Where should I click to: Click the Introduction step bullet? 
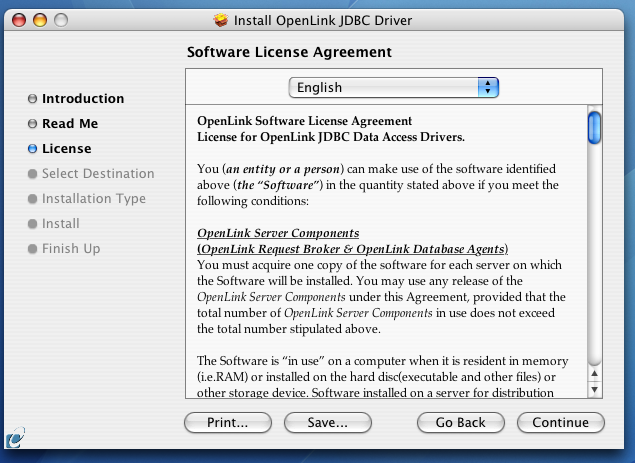pos(33,99)
